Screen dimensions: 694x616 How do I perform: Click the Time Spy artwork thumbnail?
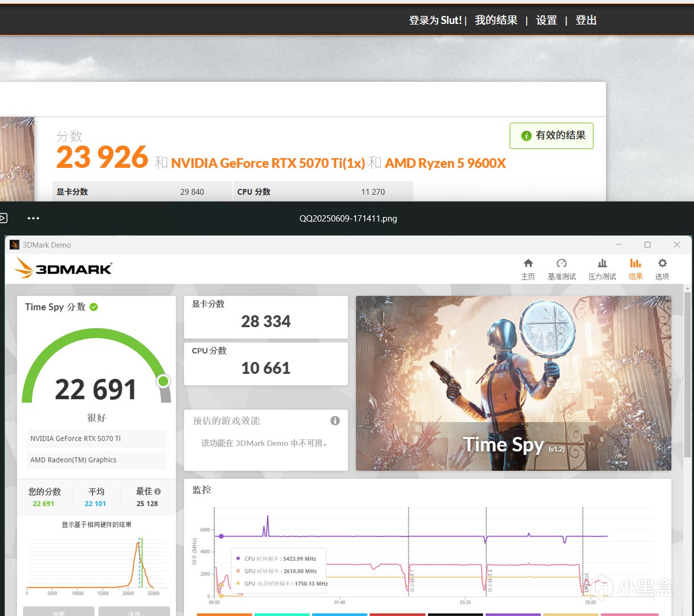point(513,383)
